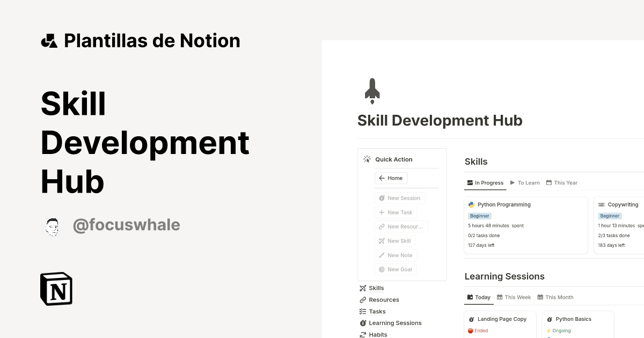Viewport: 644px width, 338px height.
Task: Open the This Month sessions view
Action: pos(555,297)
